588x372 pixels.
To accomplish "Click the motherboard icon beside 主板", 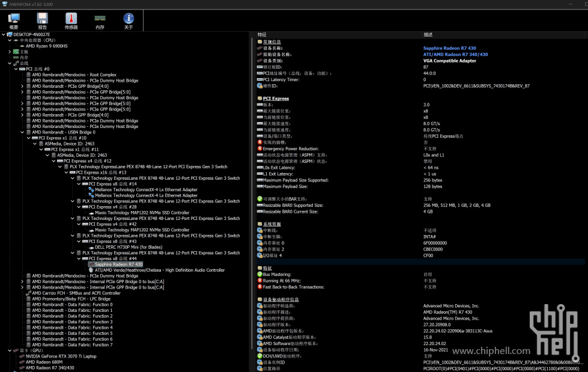I will (x=16, y=52).
